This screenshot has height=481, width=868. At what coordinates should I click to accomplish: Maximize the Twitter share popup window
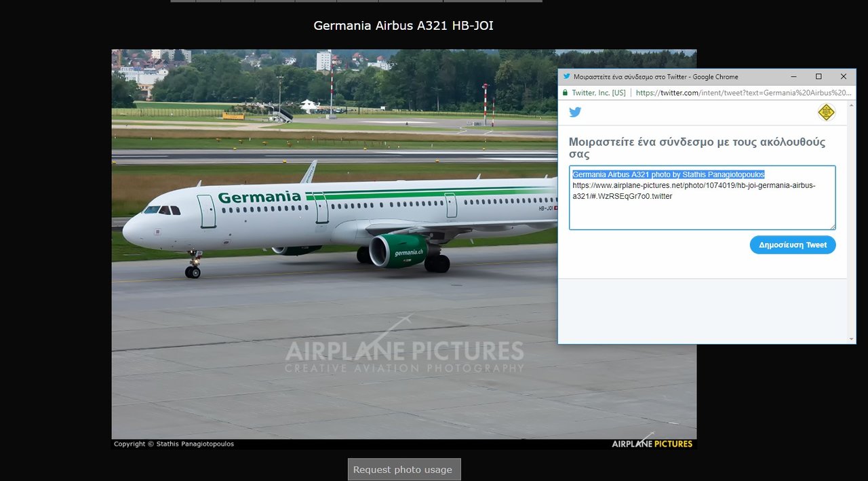click(x=818, y=77)
